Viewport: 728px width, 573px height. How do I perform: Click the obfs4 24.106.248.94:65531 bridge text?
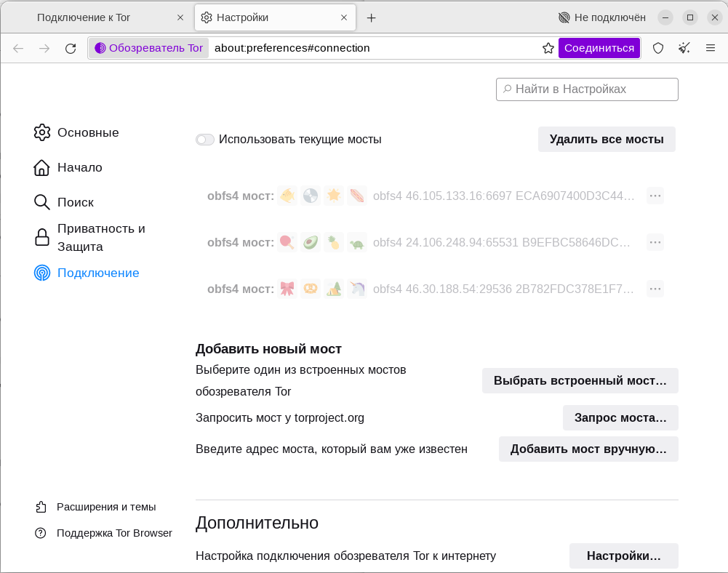(x=501, y=242)
